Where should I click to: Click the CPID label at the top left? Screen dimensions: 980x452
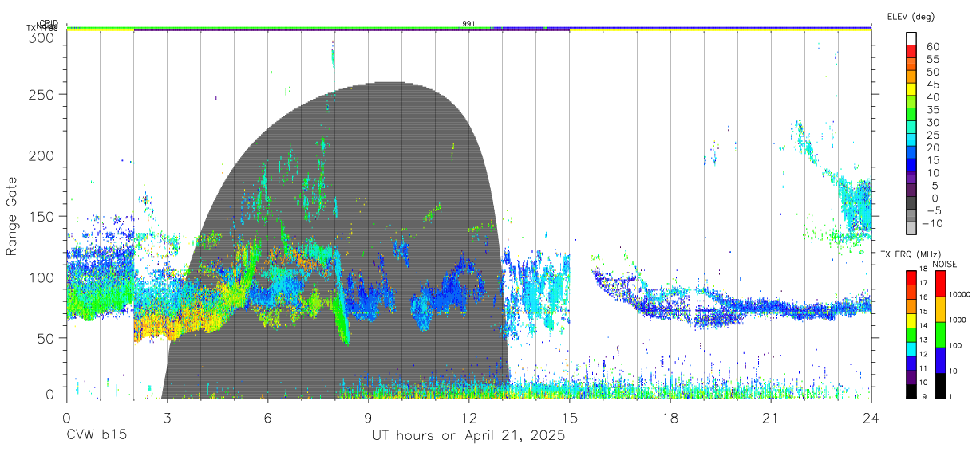coord(49,24)
